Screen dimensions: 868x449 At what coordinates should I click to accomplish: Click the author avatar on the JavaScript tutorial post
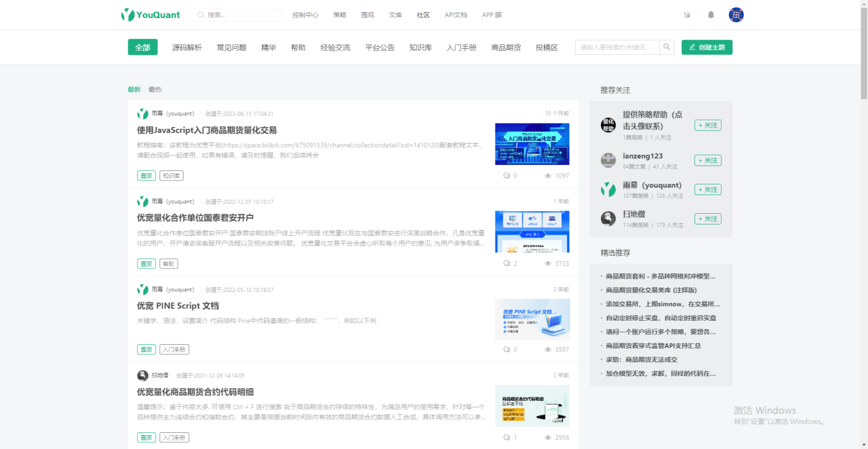(143, 114)
